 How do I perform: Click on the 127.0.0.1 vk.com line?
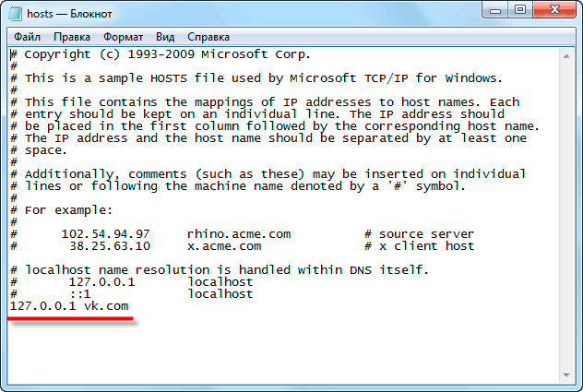(x=69, y=306)
